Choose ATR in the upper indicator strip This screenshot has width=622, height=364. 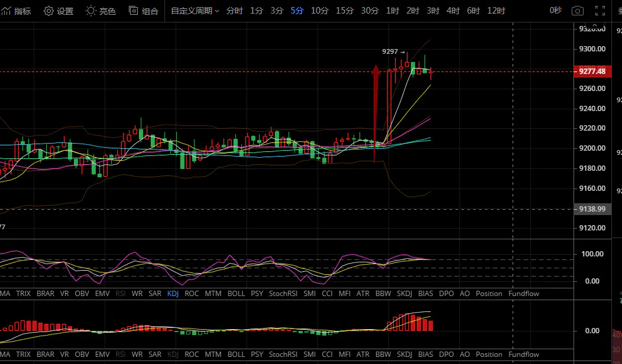tap(362, 294)
